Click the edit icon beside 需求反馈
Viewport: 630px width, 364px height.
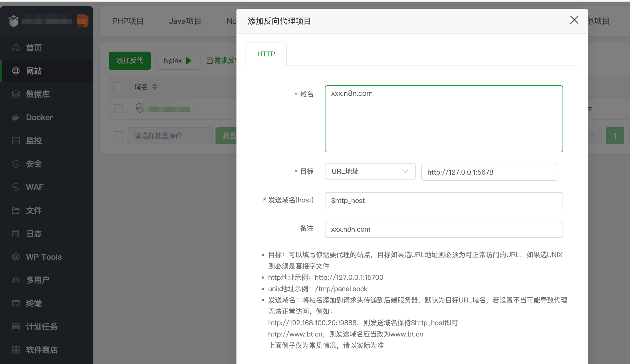pos(210,60)
